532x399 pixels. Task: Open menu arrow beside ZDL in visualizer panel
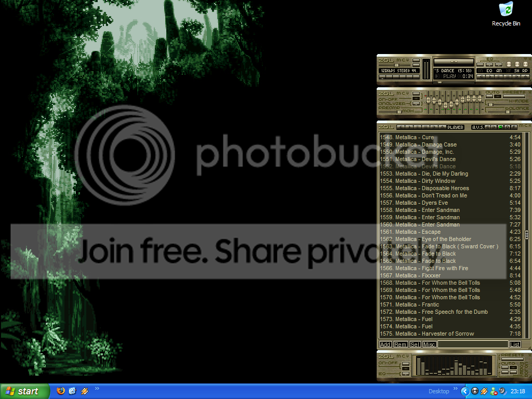[407, 356]
